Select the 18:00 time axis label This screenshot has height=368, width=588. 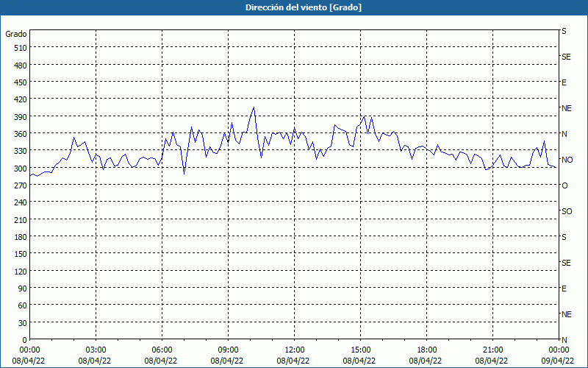click(427, 350)
